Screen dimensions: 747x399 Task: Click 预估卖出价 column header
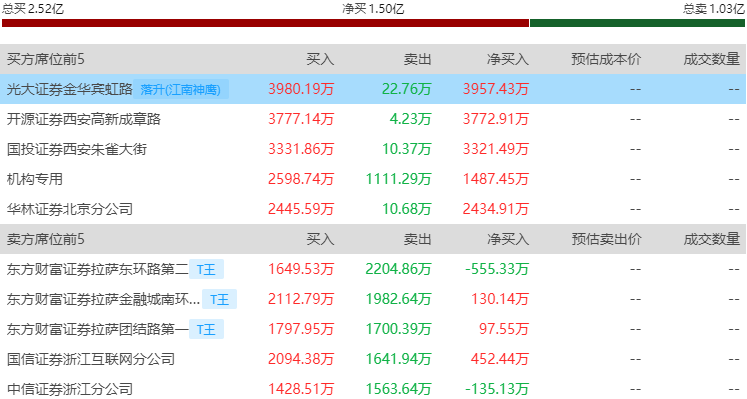(606, 239)
